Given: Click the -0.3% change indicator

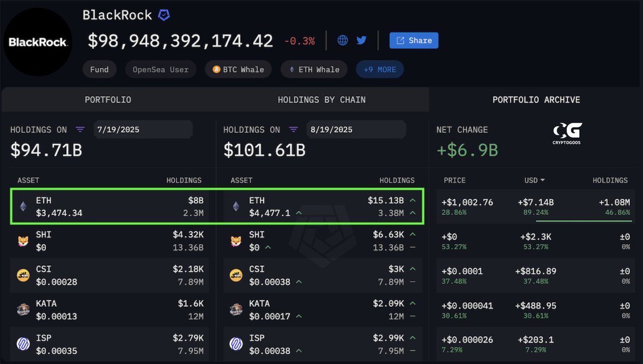Looking at the screenshot, I should click(x=300, y=41).
